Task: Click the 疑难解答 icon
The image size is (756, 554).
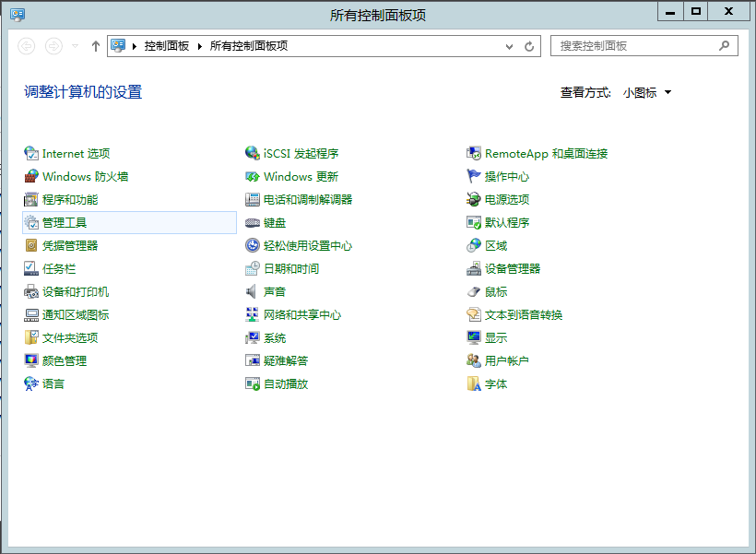Action: (253, 360)
